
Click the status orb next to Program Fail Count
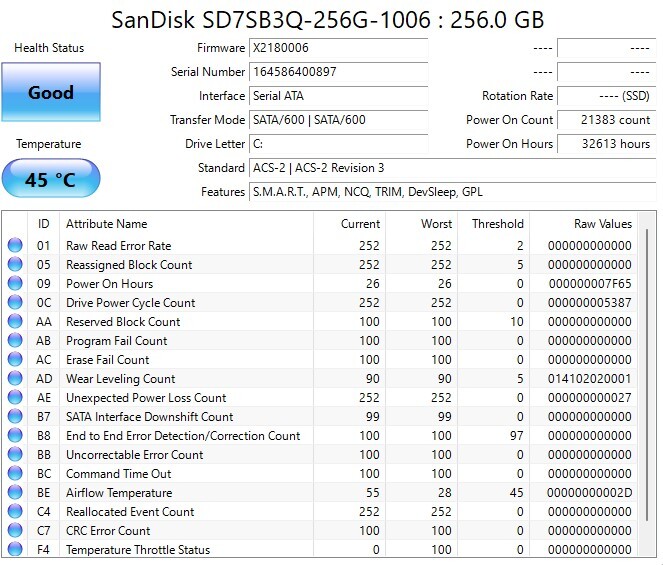tap(15, 341)
